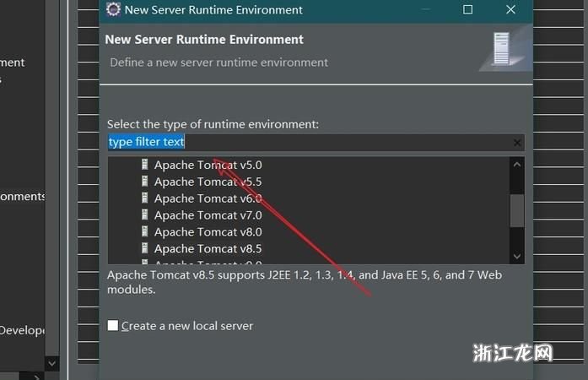
Task: Click the runtime list scrollbar thumb
Action: coord(517,210)
